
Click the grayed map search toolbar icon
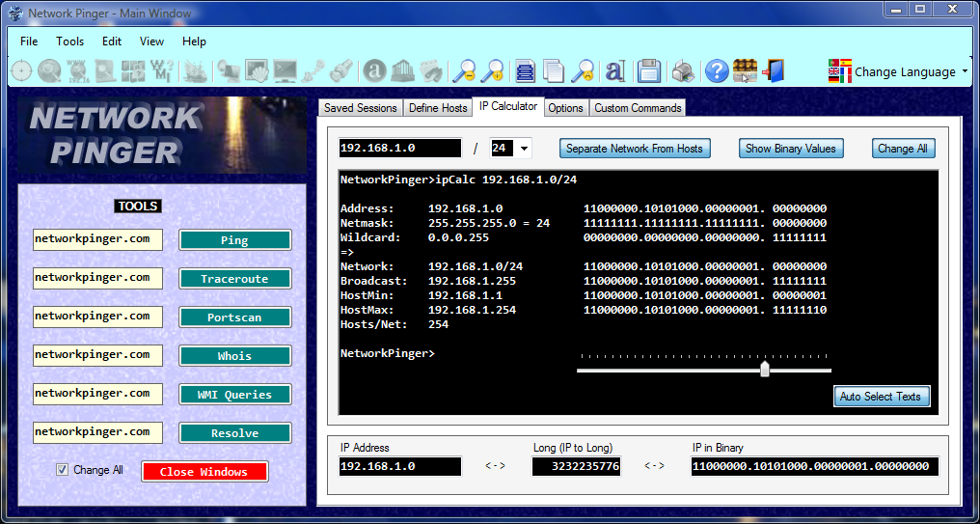[x=105, y=70]
